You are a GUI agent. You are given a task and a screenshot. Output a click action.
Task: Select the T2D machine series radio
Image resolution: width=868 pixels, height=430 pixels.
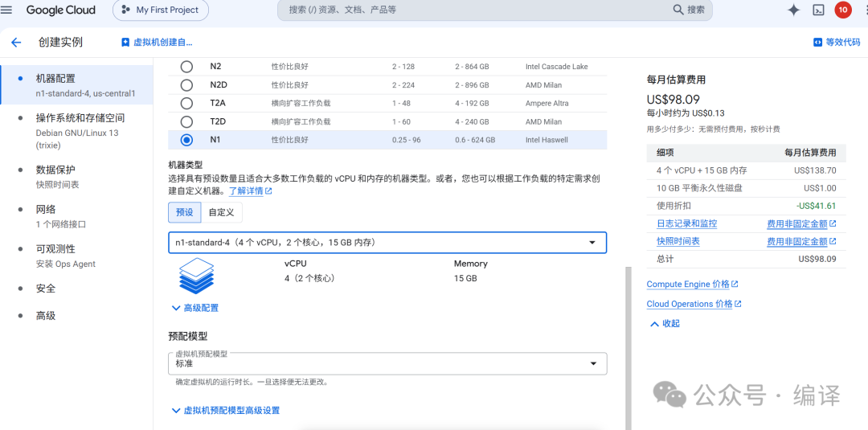[187, 121]
